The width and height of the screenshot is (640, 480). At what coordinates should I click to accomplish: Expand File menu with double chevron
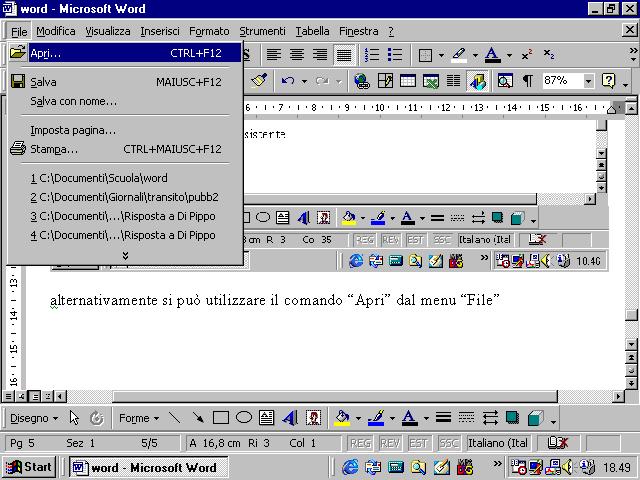click(x=125, y=256)
